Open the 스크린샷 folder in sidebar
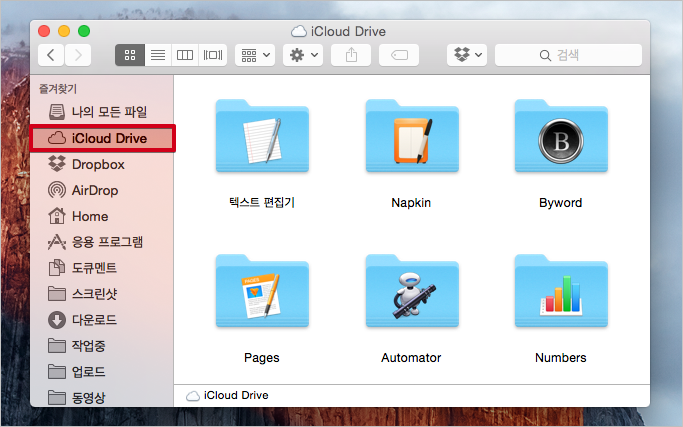The image size is (683, 427). (102, 294)
